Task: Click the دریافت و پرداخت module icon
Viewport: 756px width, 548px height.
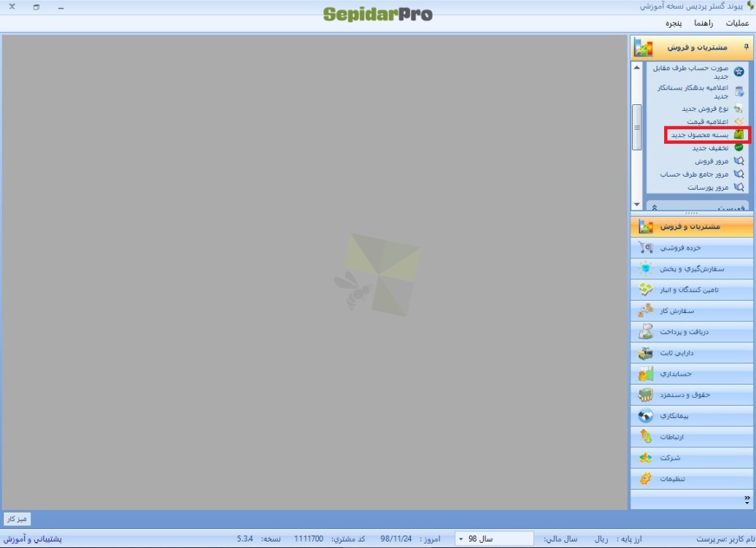Action: (646, 331)
